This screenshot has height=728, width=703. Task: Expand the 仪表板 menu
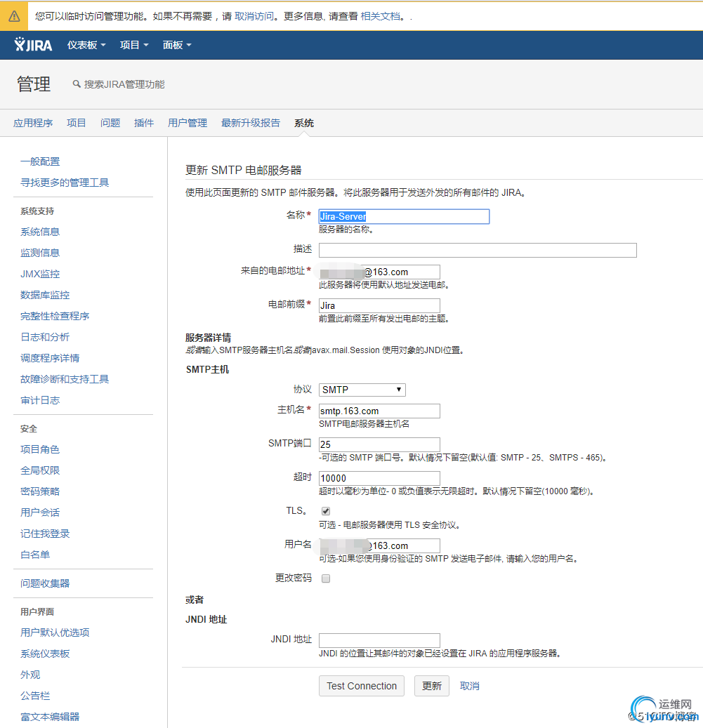(x=86, y=45)
